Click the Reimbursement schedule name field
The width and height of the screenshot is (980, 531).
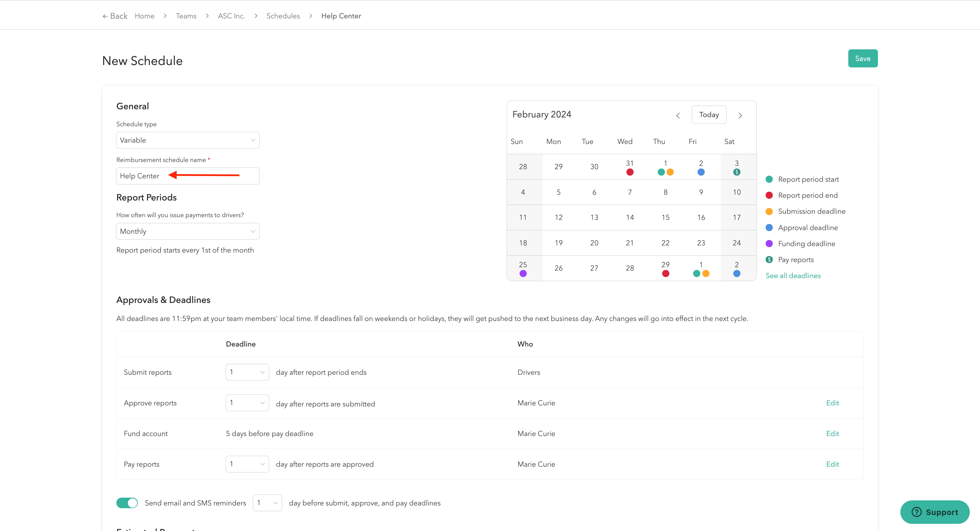pos(187,176)
